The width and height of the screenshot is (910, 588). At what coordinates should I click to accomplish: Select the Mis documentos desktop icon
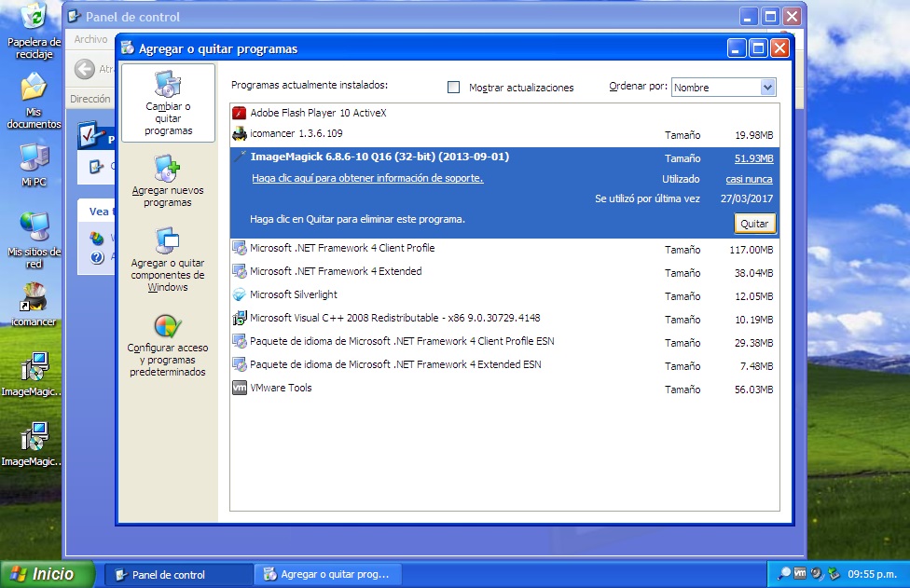click(x=34, y=101)
